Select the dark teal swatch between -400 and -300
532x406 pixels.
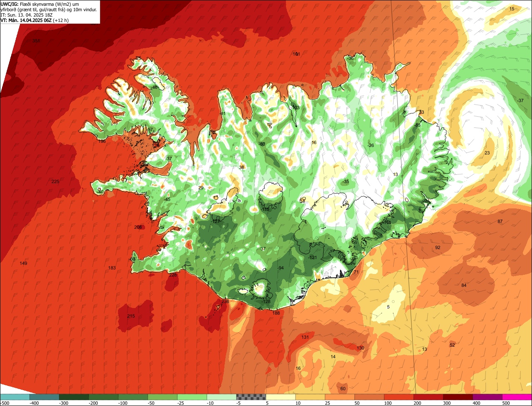(x=44, y=397)
